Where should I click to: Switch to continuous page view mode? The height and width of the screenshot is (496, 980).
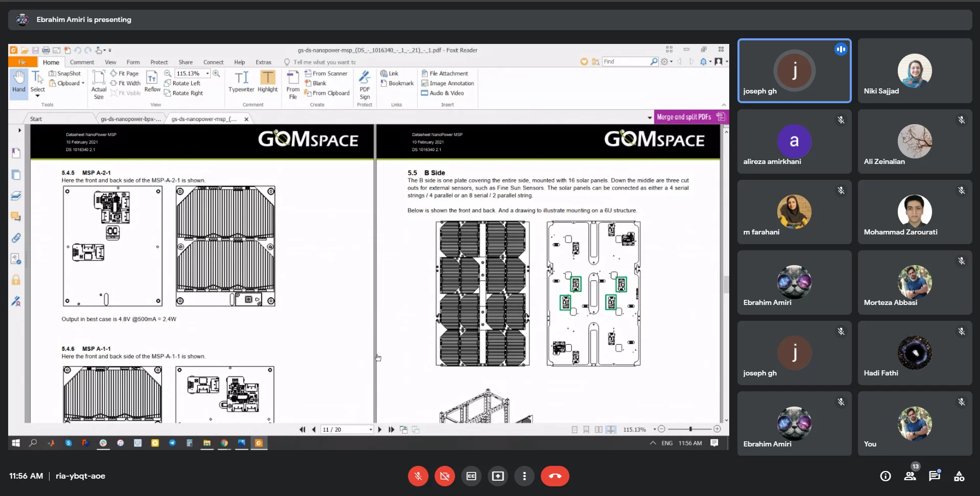[586, 430]
